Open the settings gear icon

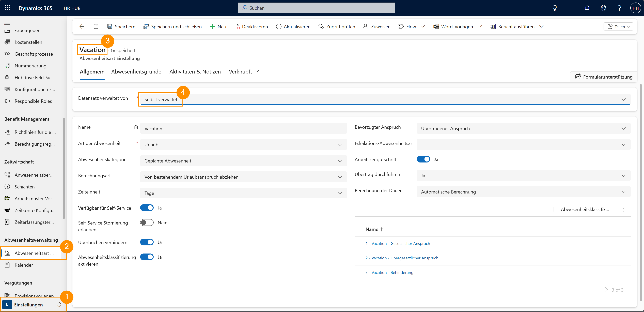[603, 8]
